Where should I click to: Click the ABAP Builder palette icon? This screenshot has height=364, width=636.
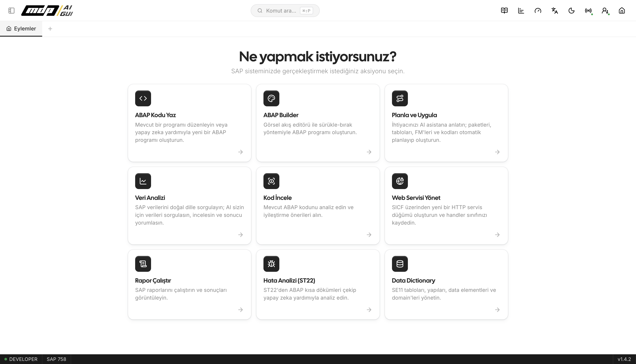[271, 98]
